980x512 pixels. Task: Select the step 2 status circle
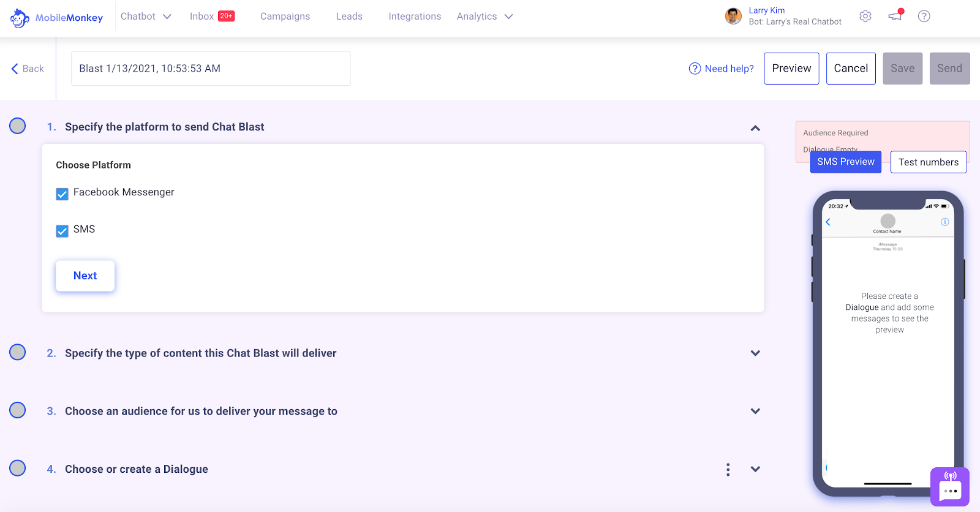18,352
